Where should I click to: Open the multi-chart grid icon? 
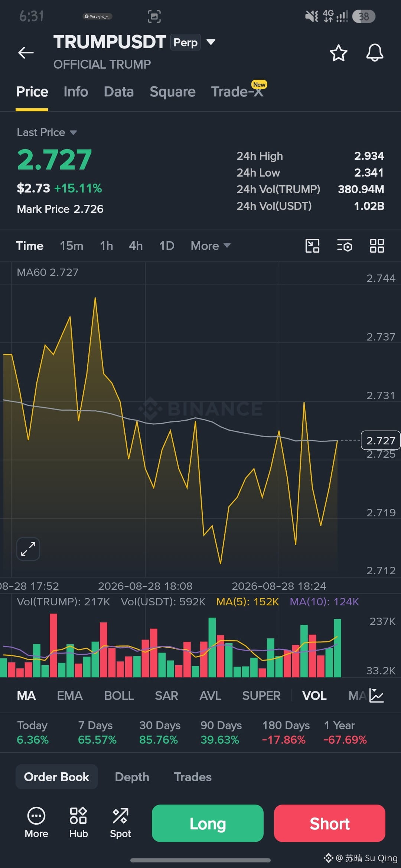point(377,246)
